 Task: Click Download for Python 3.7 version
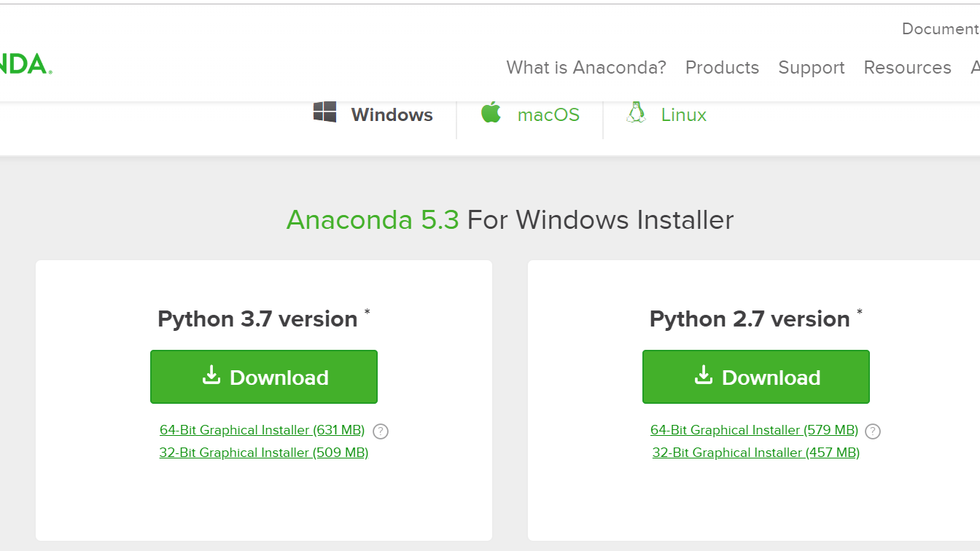263,376
